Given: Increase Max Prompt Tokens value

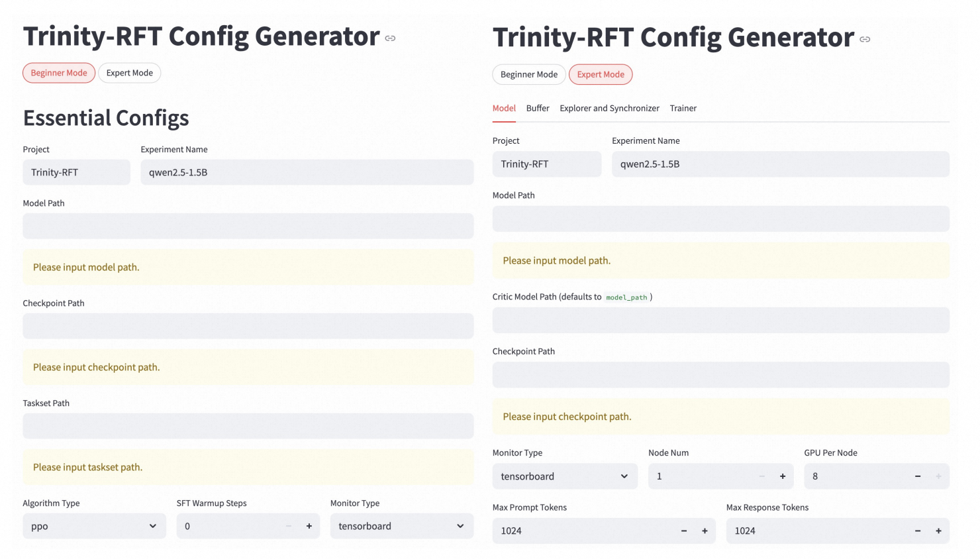Looking at the screenshot, I should tap(705, 531).
